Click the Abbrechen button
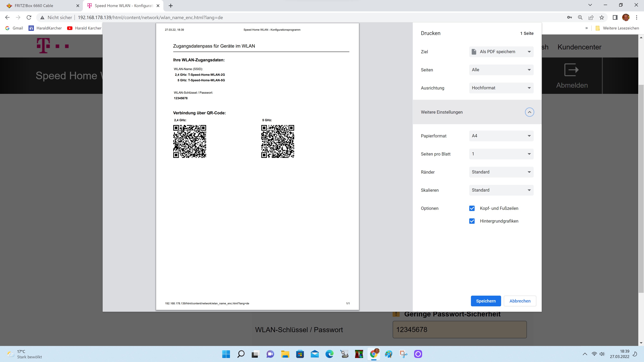Viewport: 644px width, 362px height. [x=520, y=301]
